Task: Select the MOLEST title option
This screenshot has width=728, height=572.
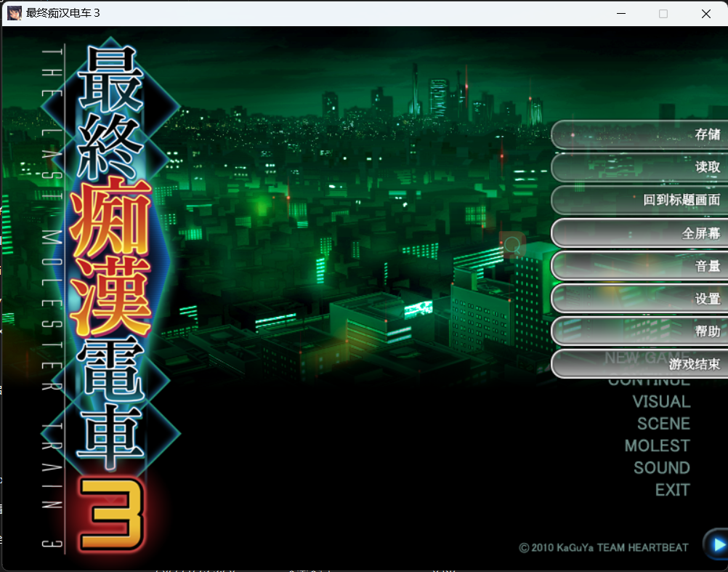Action: point(658,446)
